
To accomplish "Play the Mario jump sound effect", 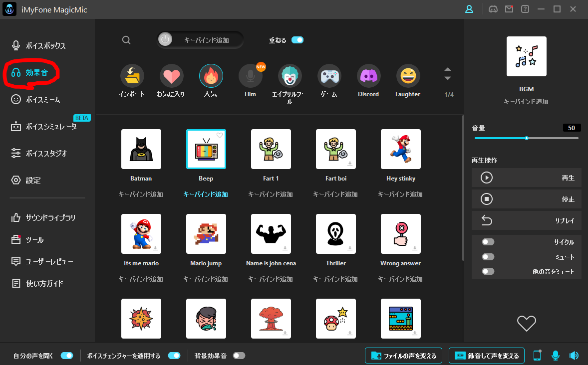I will click(206, 234).
